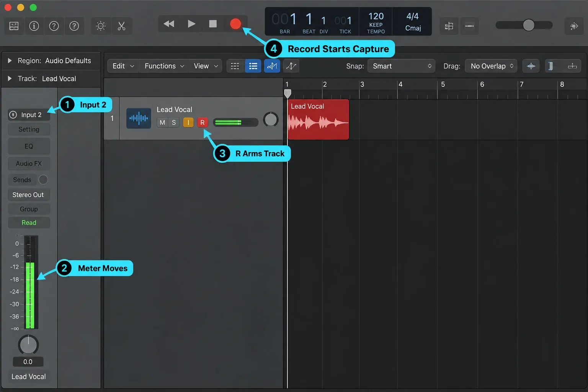588x392 pixels.
Task: Click the grid view icon beside View
Action: pos(235,66)
